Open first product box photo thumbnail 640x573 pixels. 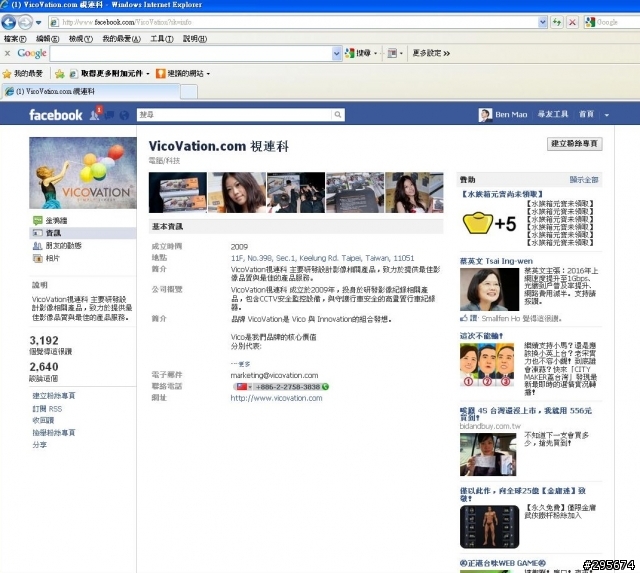pos(178,193)
